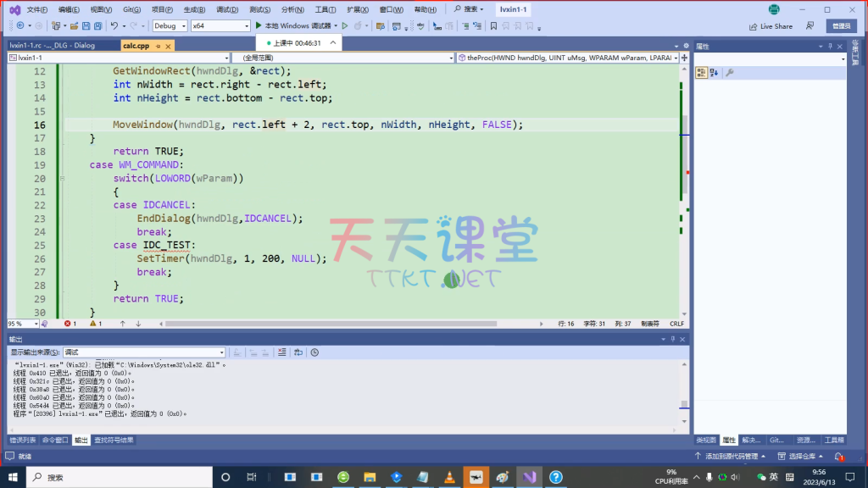Screen dimensions: 868x488
Task: Toggle output timestamp clock icon
Action: 314,352
